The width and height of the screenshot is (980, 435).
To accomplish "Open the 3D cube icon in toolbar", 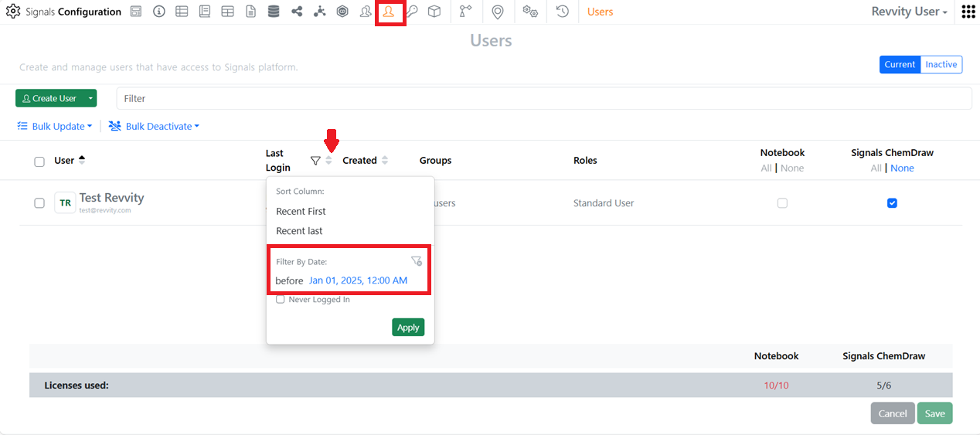I will tap(434, 12).
